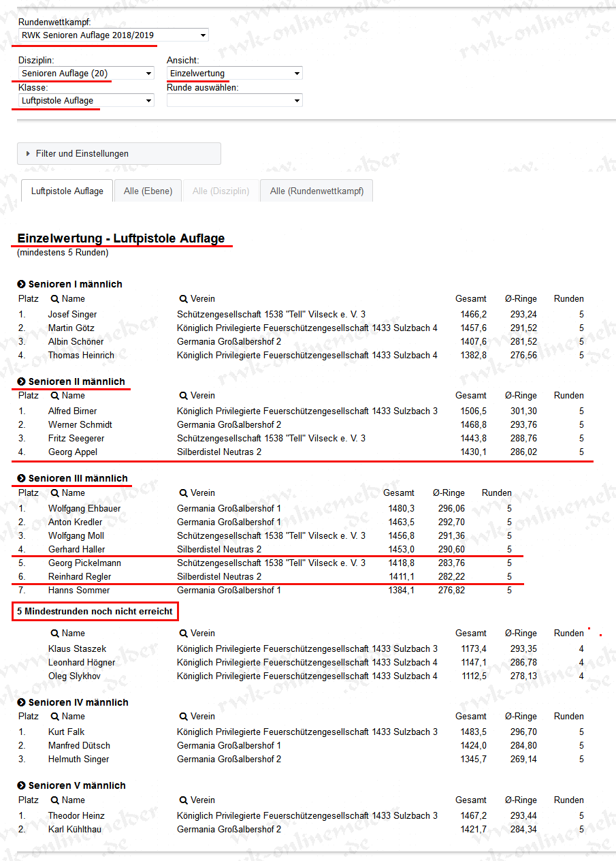Click the search icon beside Verein in Senioren I
Image resolution: width=616 pixels, height=861 pixels.
[x=184, y=299]
